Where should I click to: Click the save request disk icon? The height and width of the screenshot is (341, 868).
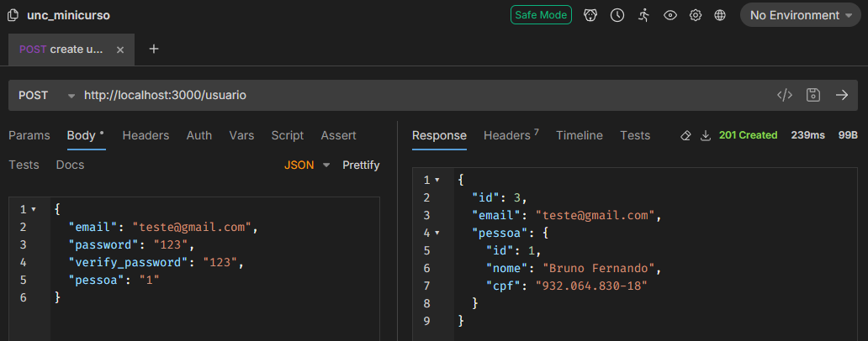coord(812,96)
